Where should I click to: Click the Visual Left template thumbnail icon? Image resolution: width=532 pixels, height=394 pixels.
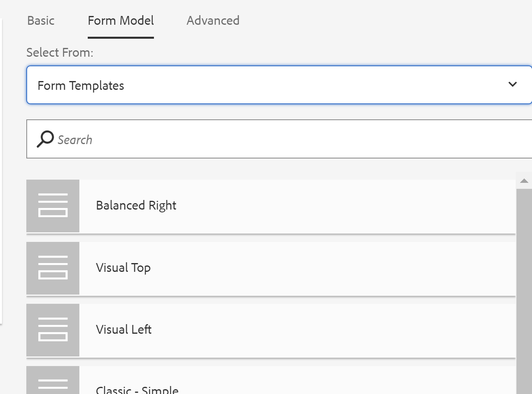tap(53, 330)
